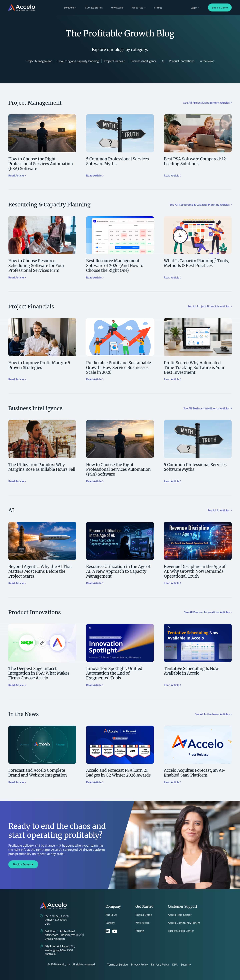Read Article for Tentative Scheduling Is Now Available

[x=172, y=685]
